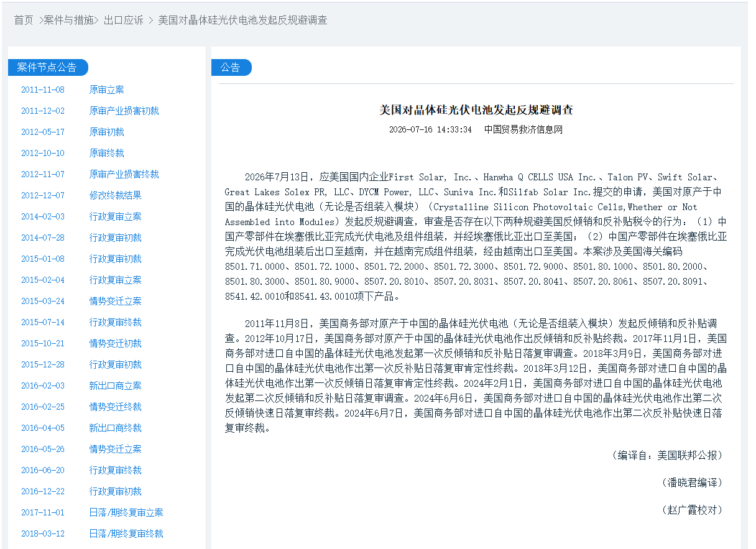Click the date 2016-02-25
This screenshot has height=549, width=756.
43,407
